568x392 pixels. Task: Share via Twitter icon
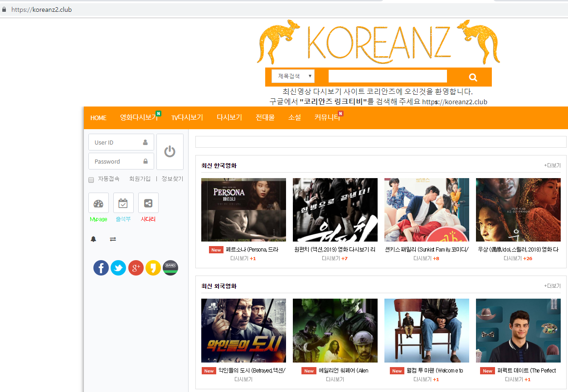(118, 268)
